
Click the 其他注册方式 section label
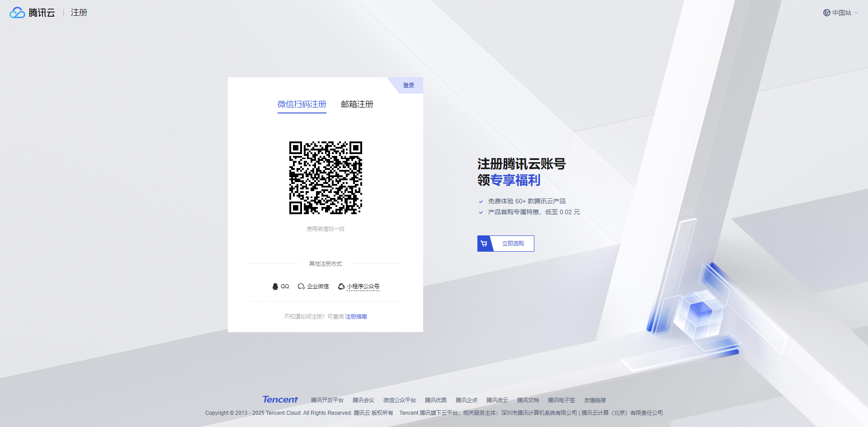tap(325, 264)
